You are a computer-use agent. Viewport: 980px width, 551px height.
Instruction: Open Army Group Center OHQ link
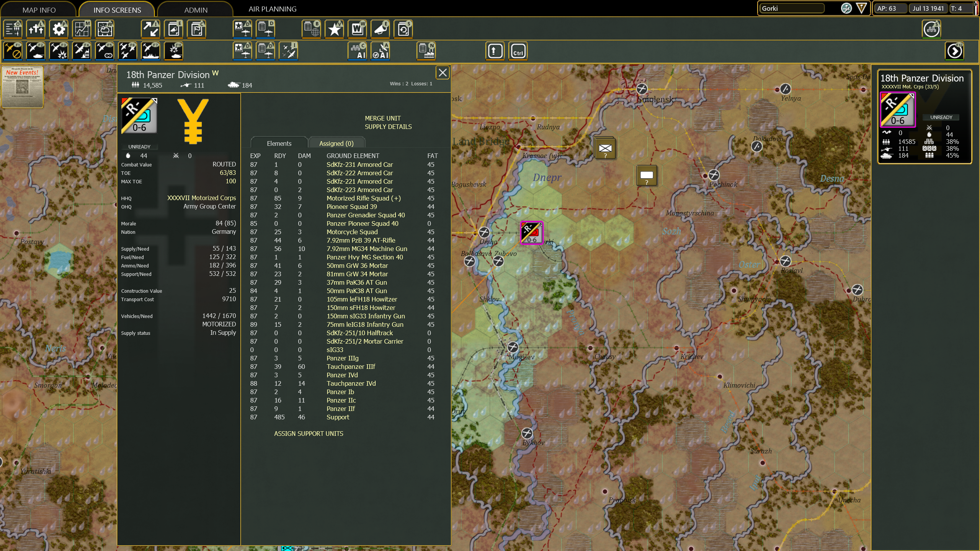pyautogui.click(x=209, y=206)
